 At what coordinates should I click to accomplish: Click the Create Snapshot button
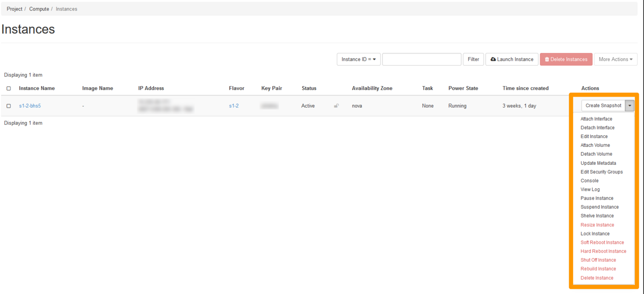coord(603,106)
